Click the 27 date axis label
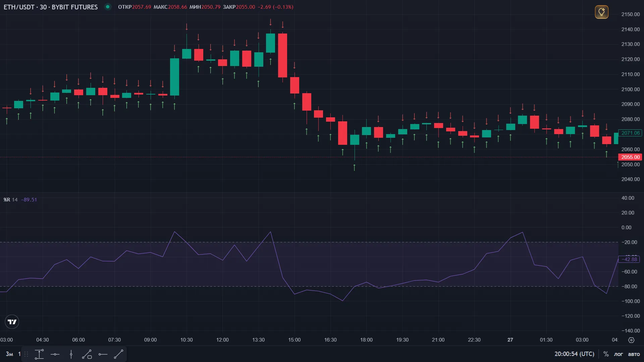The width and height of the screenshot is (644, 362). coord(510,340)
